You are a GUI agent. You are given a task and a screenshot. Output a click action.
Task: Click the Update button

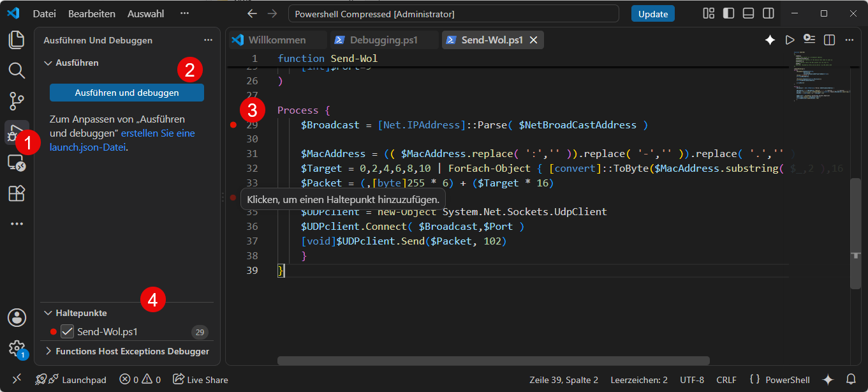(653, 13)
